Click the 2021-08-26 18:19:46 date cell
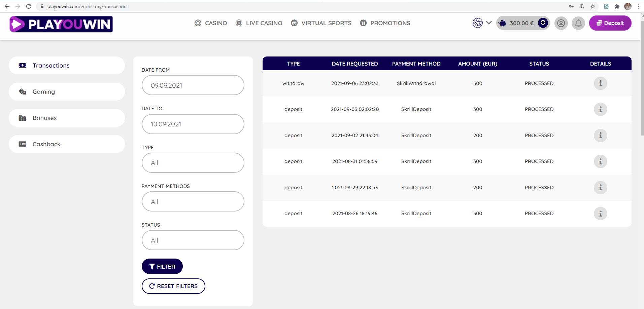The image size is (644, 309). pyautogui.click(x=355, y=214)
